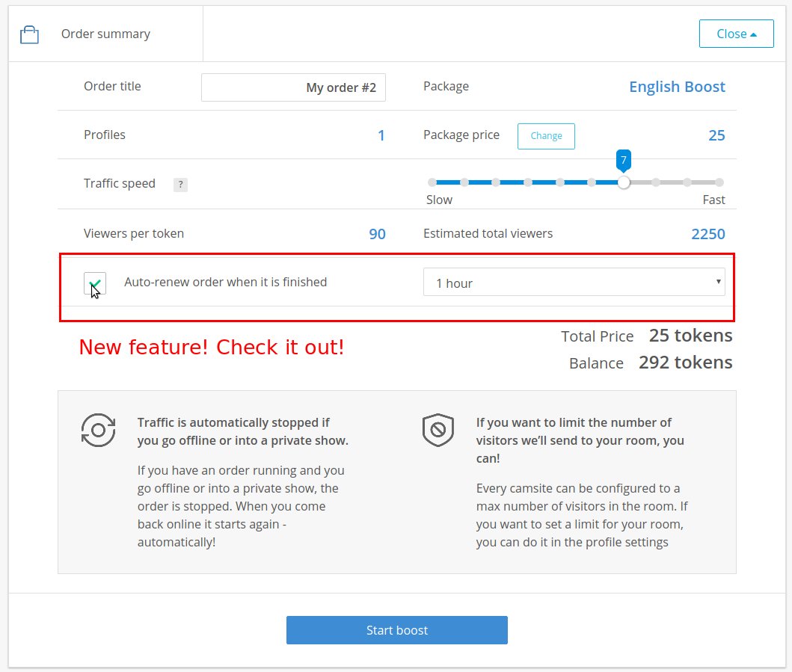The image size is (792, 672).
Task: Click the slider value bubble showing 7
Action: [623, 161]
